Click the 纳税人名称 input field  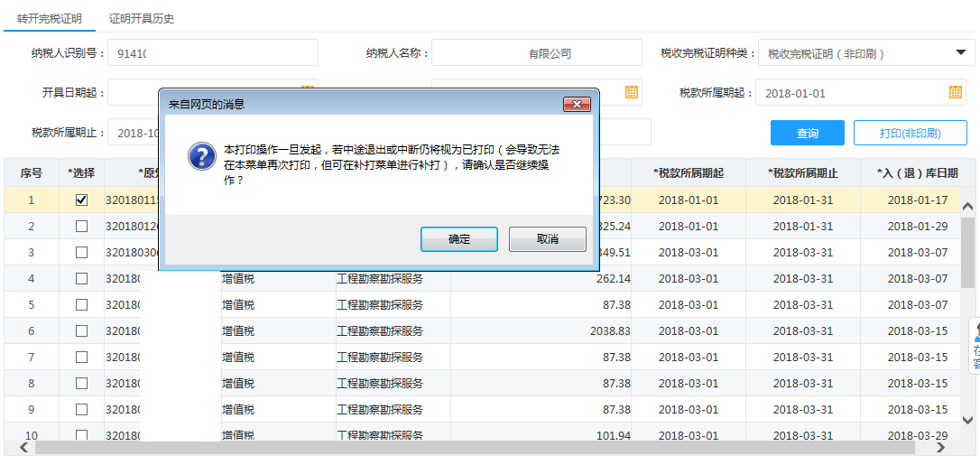536,53
